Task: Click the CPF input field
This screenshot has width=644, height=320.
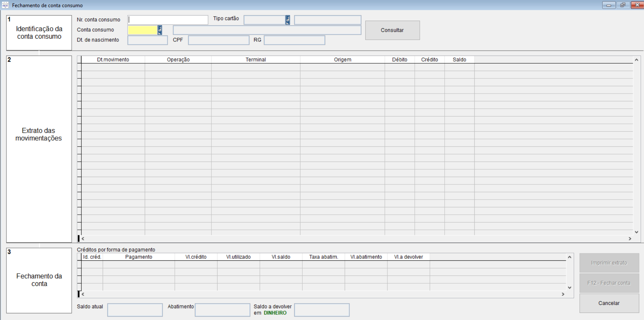Action: click(x=218, y=40)
